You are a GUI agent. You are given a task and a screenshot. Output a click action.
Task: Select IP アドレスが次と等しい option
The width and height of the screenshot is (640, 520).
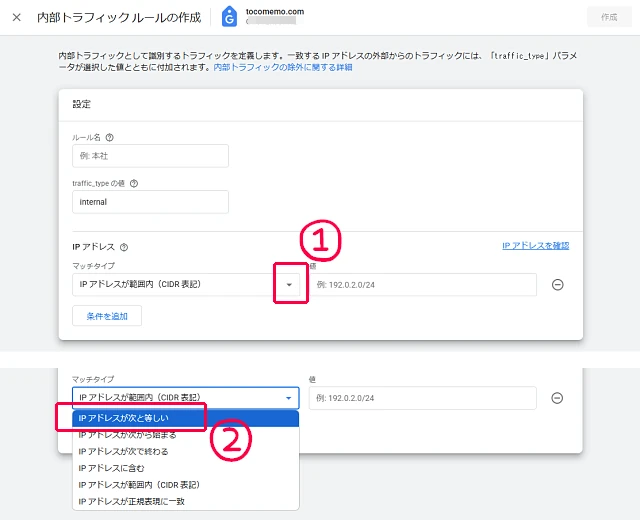pos(186,418)
